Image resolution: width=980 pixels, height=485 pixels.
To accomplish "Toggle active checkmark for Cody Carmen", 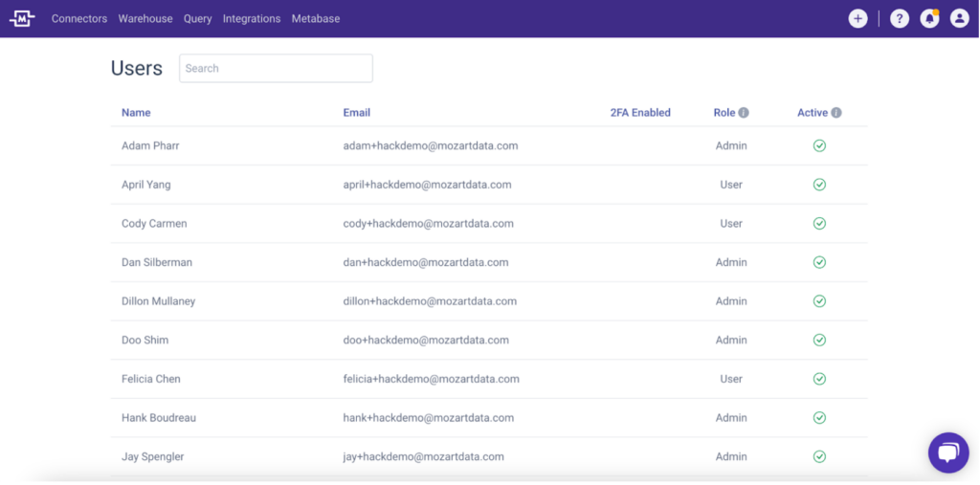I will click(x=819, y=223).
